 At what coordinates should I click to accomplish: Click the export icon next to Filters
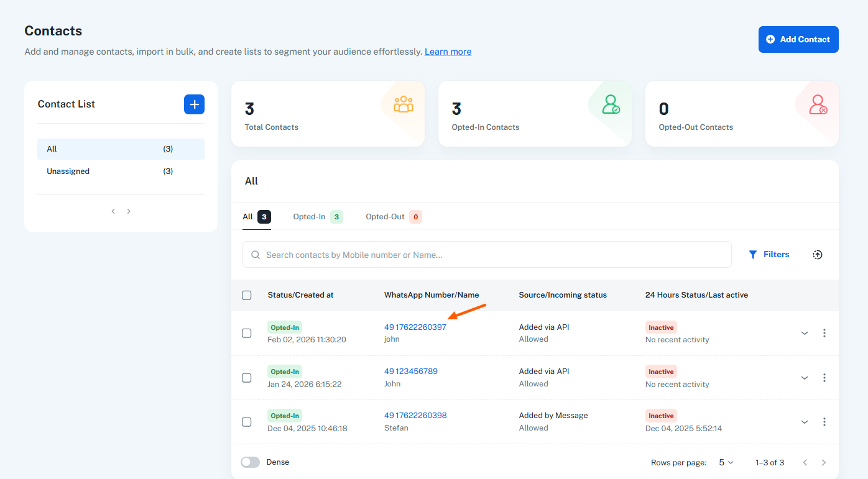click(817, 255)
